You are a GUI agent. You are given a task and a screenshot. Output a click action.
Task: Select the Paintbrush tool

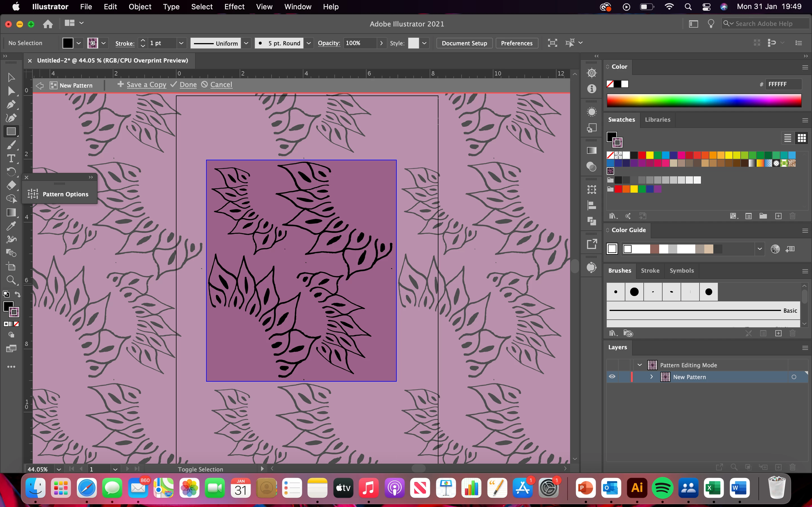(x=11, y=145)
